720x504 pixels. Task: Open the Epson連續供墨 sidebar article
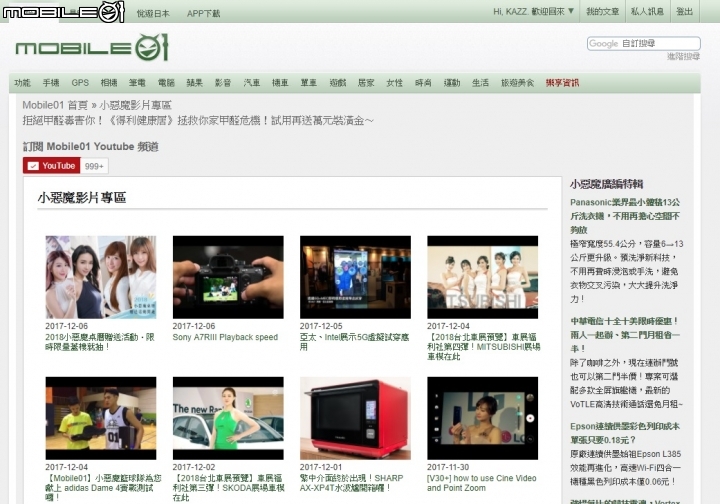625,433
